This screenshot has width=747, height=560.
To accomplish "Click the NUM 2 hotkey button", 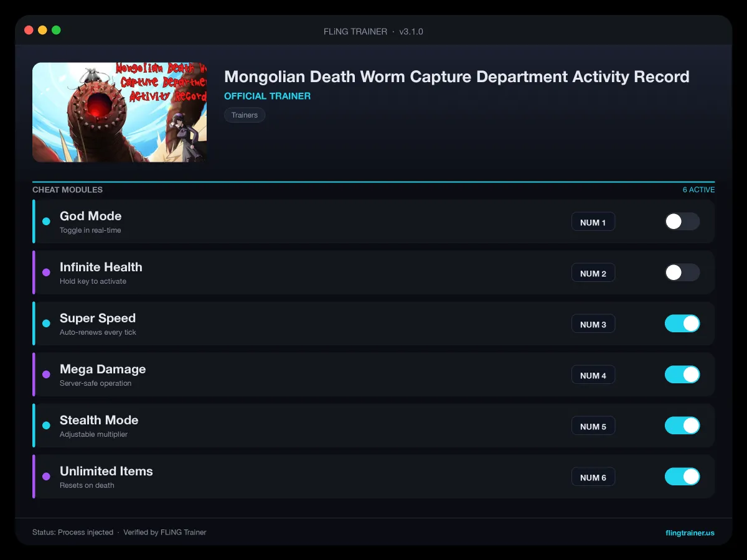I will 593,273.
